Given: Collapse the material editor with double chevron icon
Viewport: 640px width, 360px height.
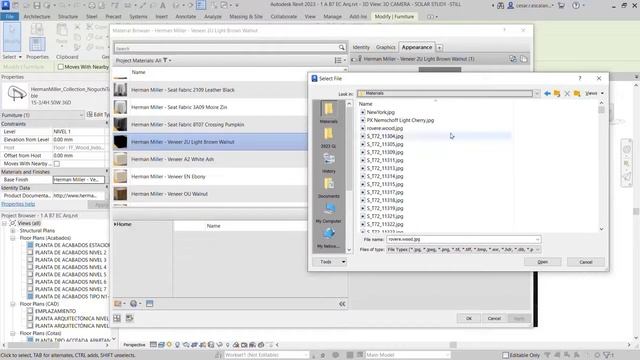Looking at the screenshot, I should tap(342, 303).
